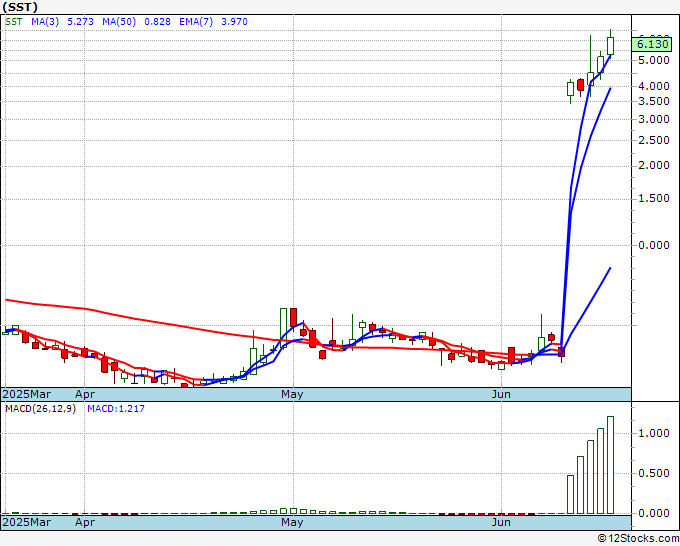Click the 1.000 MACD axis label
Image resolution: width=680 pixels, height=546 pixels.
click(654, 433)
